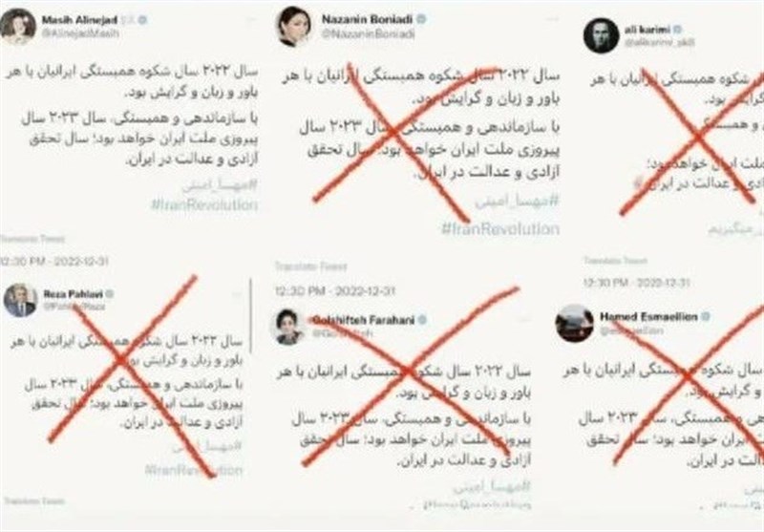Open the Hamed Esmaeilion display name
This screenshot has height=532, width=764.
click(x=648, y=317)
